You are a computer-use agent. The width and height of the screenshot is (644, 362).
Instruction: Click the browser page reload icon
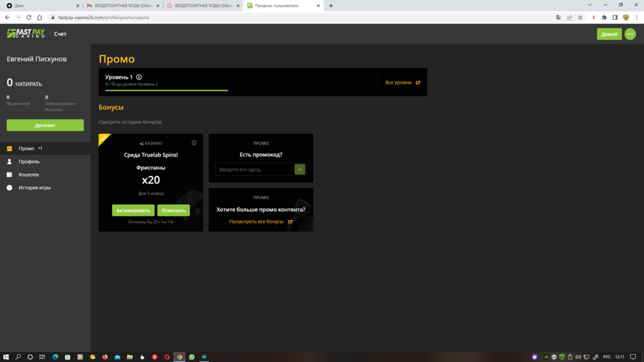point(28,17)
